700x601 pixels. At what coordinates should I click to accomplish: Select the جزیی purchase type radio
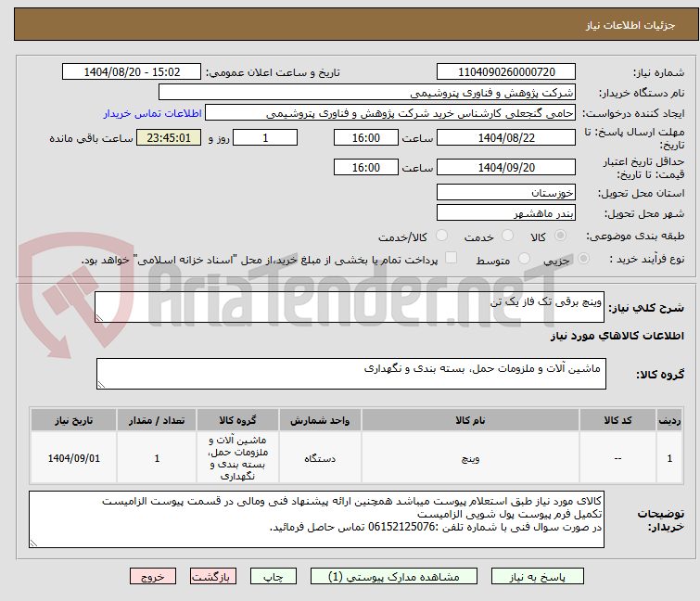583,259
